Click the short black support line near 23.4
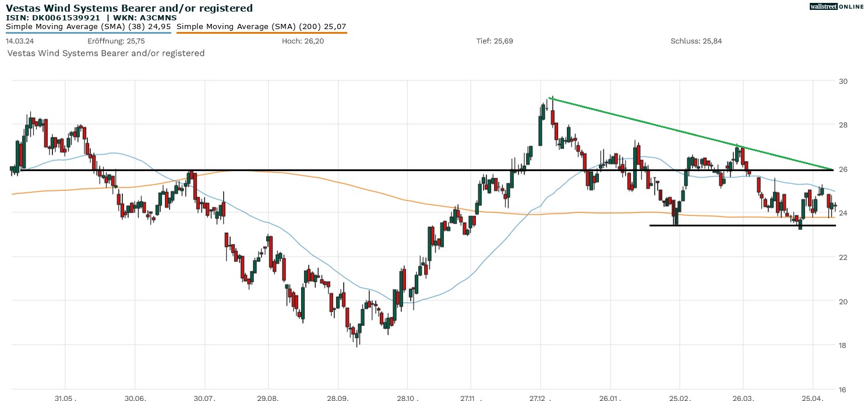The height and width of the screenshot is (401, 868). 740,225
